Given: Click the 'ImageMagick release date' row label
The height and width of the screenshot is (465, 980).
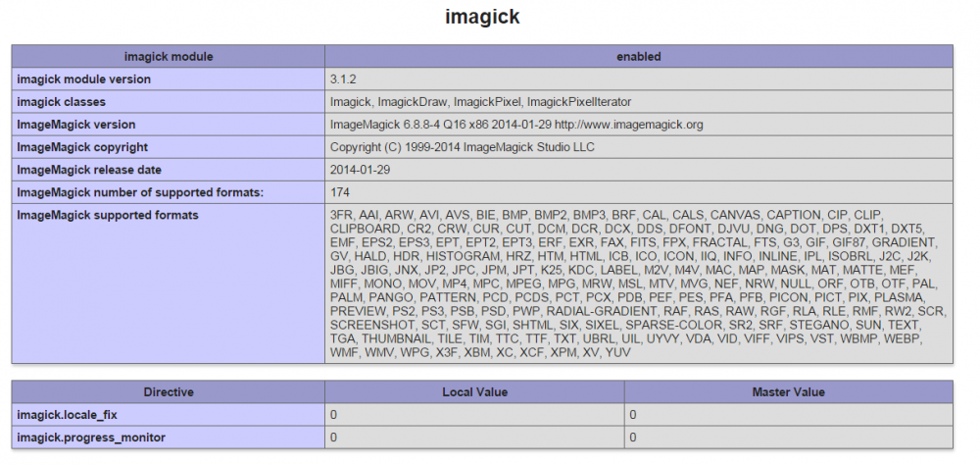Looking at the screenshot, I should (88, 170).
